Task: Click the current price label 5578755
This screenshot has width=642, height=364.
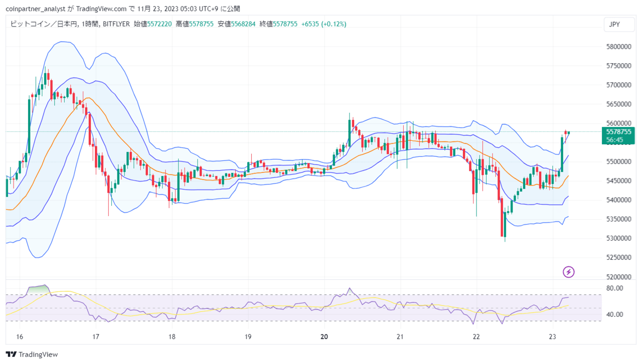Action: point(618,132)
